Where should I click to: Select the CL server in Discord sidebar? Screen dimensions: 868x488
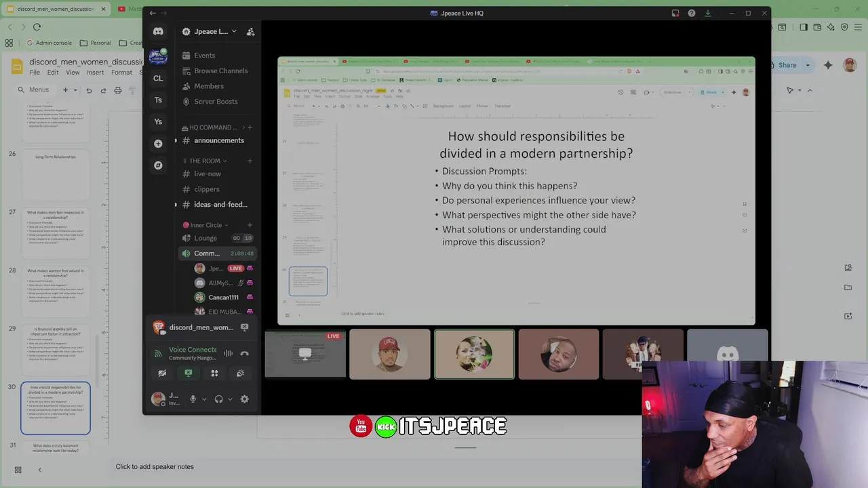click(158, 78)
